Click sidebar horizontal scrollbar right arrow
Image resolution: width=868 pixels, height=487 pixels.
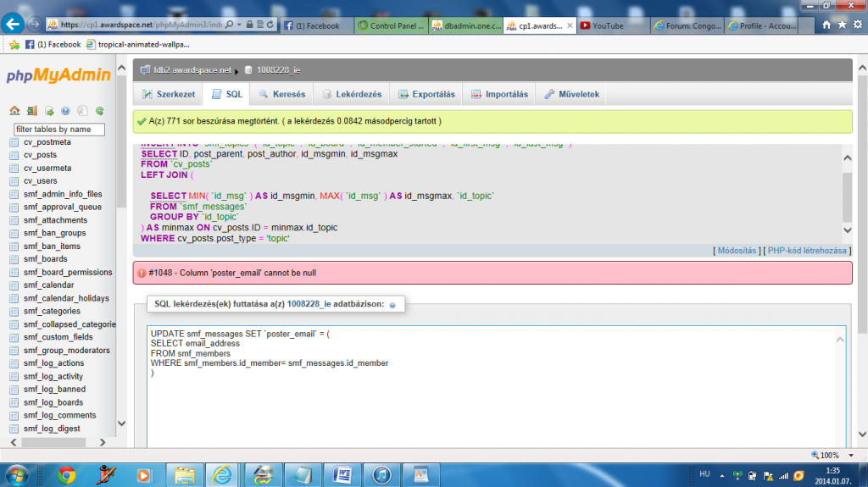(103, 442)
